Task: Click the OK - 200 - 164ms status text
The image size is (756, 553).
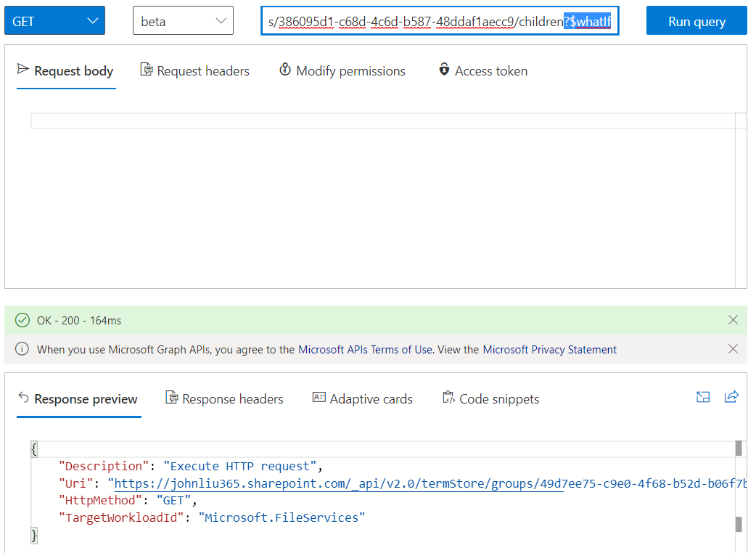Action: pos(79,321)
